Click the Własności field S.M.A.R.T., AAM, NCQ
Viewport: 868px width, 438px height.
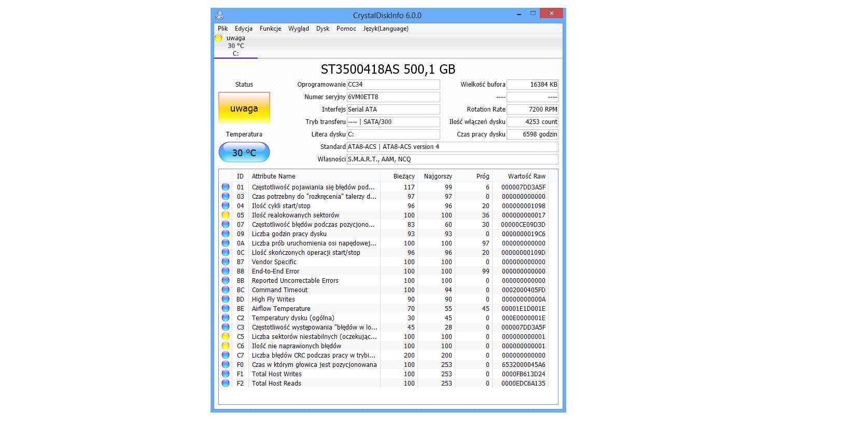click(452, 159)
